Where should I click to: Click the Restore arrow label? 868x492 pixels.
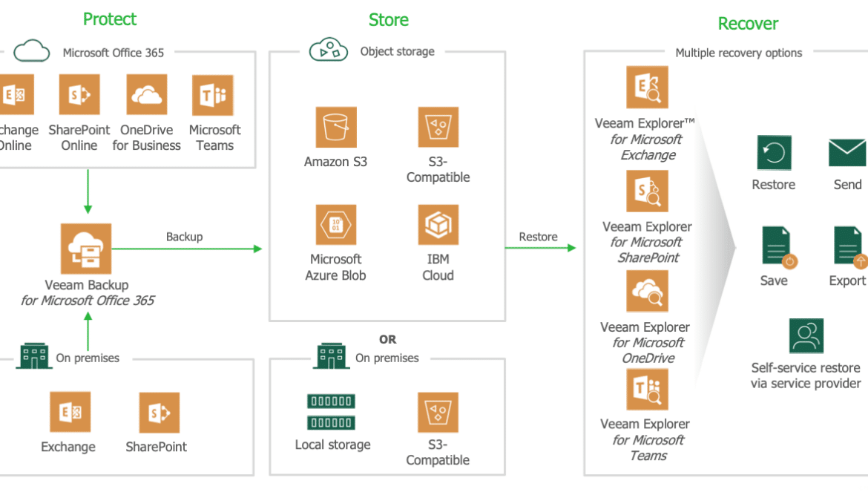[538, 237]
